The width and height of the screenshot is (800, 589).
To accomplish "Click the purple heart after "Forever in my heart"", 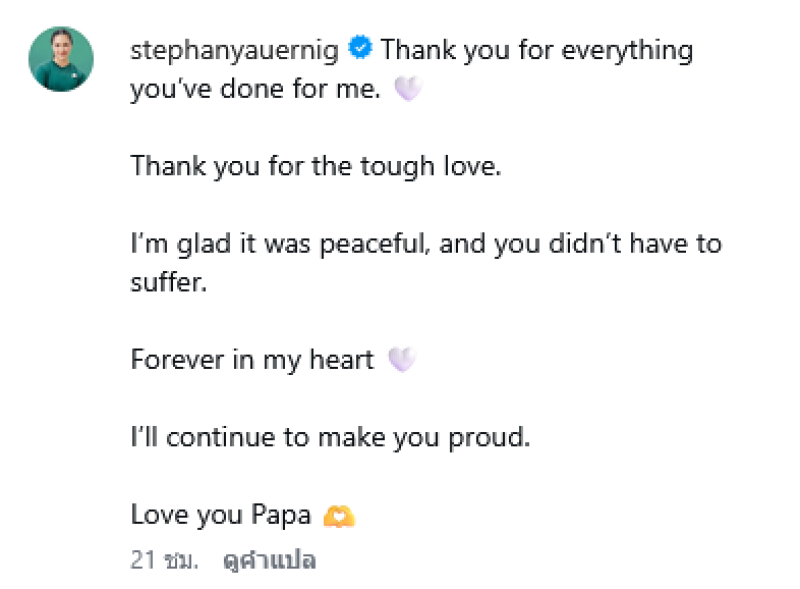I will click(401, 360).
